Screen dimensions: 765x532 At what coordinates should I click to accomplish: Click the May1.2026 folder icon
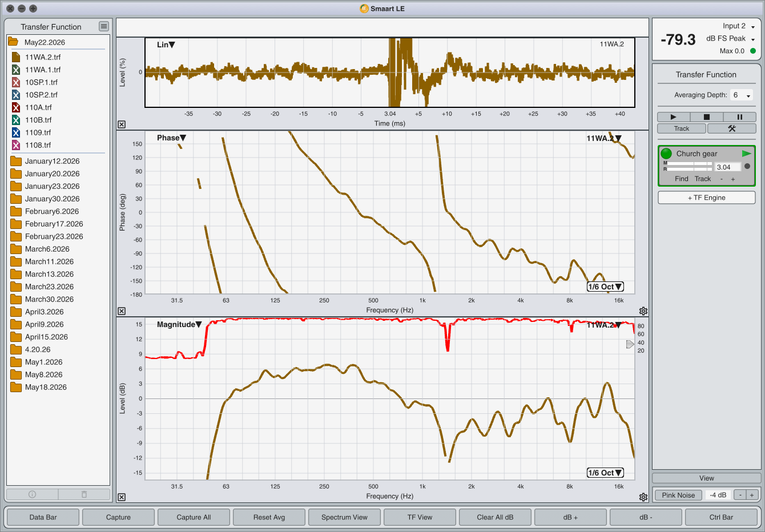16,362
